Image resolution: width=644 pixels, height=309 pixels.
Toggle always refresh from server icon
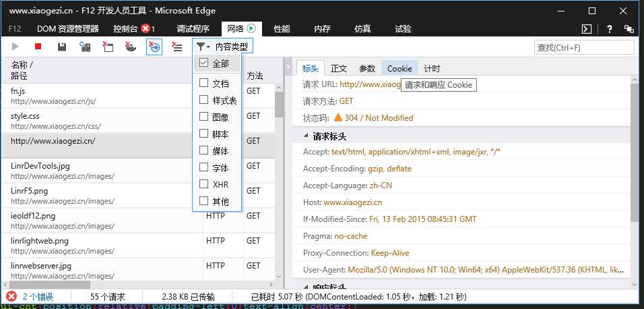85,47
